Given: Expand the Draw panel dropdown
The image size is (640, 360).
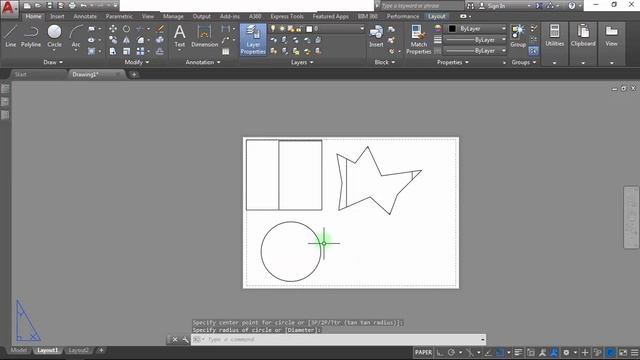Looking at the screenshot, I should click(53, 62).
